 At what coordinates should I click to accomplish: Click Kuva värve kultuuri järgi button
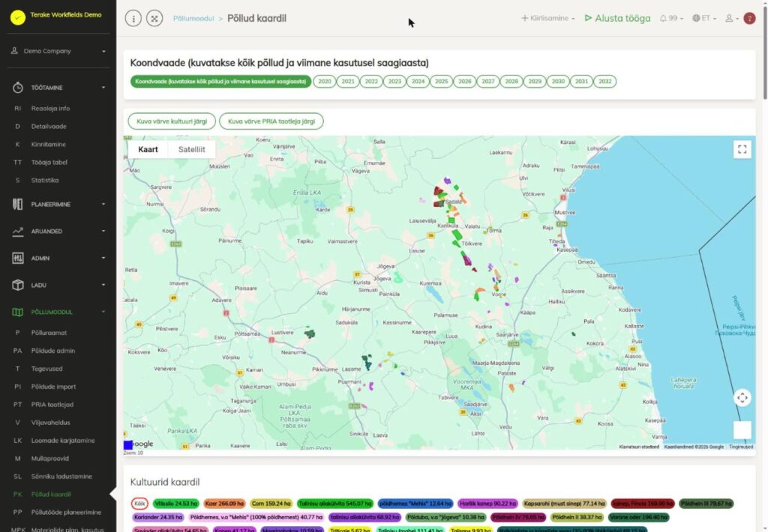(x=172, y=121)
